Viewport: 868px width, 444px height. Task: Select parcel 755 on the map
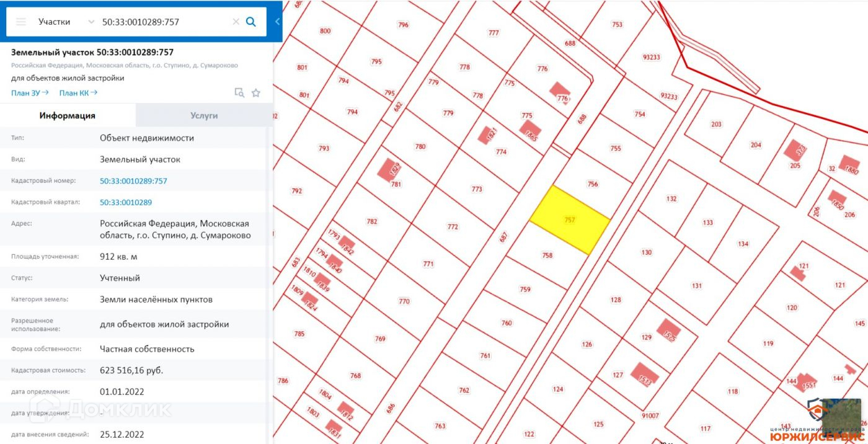pyautogui.click(x=615, y=148)
